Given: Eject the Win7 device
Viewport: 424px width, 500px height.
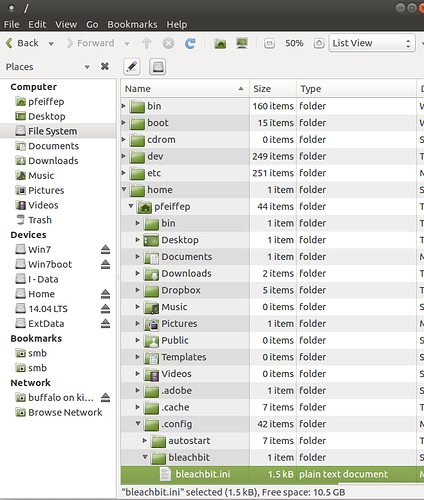Looking at the screenshot, I should pos(105,249).
